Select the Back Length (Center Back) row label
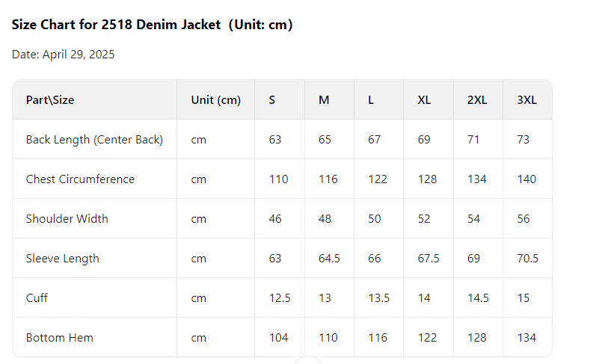Image resolution: width=602 pixels, height=364 pixels. (x=94, y=140)
